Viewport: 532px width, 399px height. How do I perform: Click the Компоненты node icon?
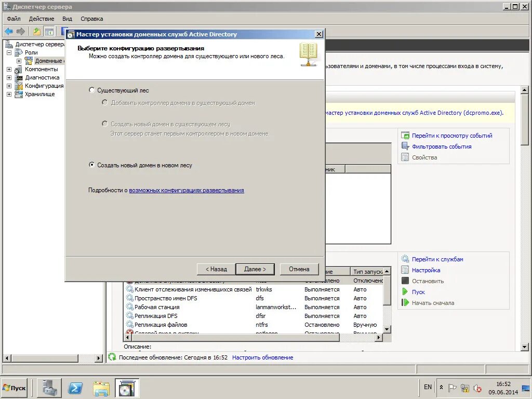(19, 69)
